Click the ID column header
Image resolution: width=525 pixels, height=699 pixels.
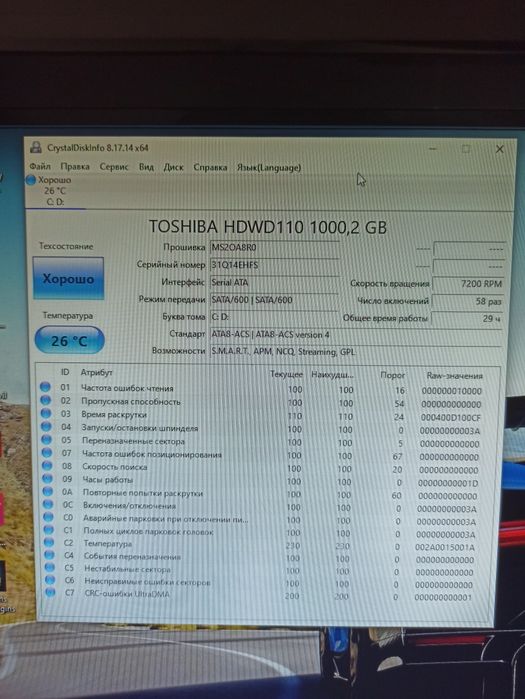pos(65,372)
